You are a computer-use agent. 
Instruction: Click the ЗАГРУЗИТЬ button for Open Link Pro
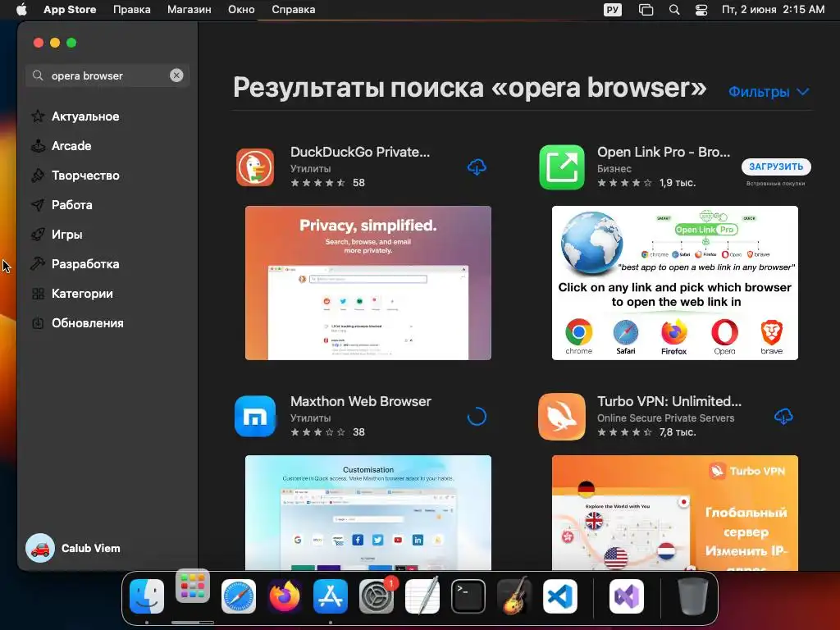click(776, 167)
